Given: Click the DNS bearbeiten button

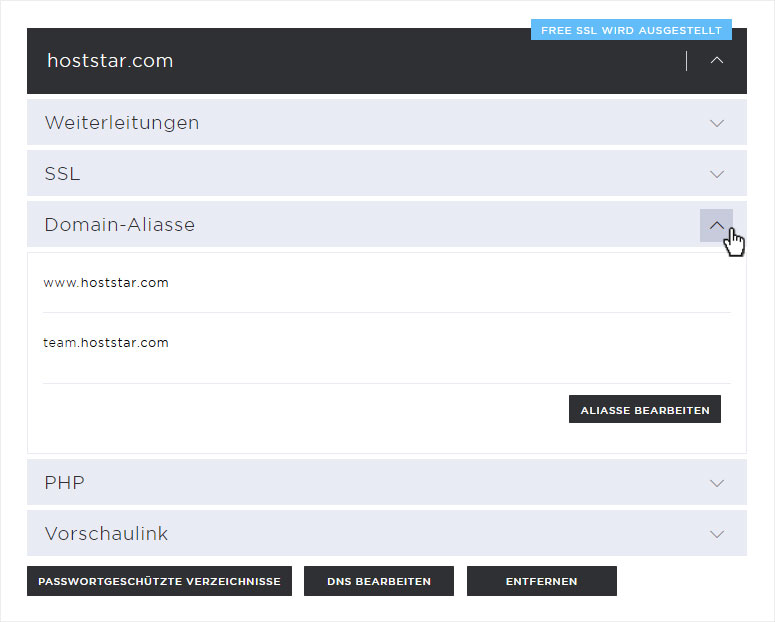Looking at the screenshot, I should [x=379, y=581].
